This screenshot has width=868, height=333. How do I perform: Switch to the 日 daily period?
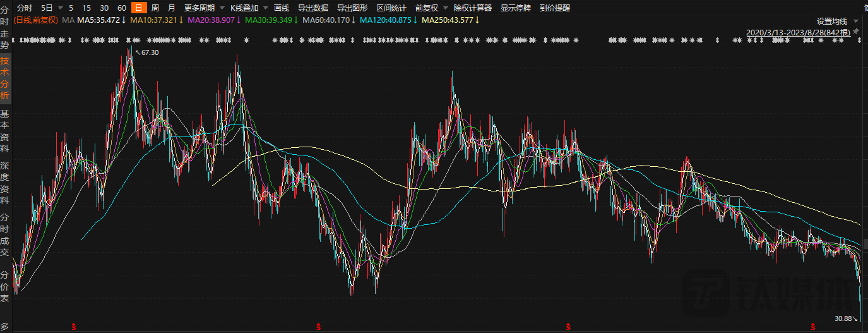(x=138, y=8)
